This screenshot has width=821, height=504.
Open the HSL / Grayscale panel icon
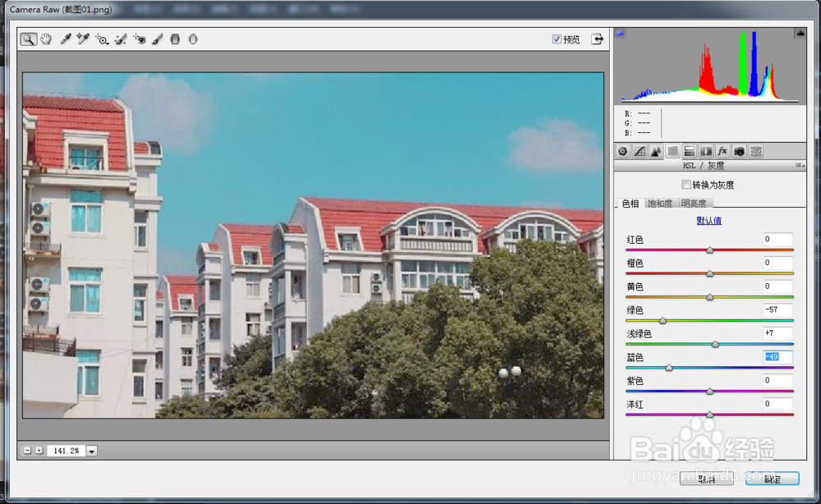[673, 151]
